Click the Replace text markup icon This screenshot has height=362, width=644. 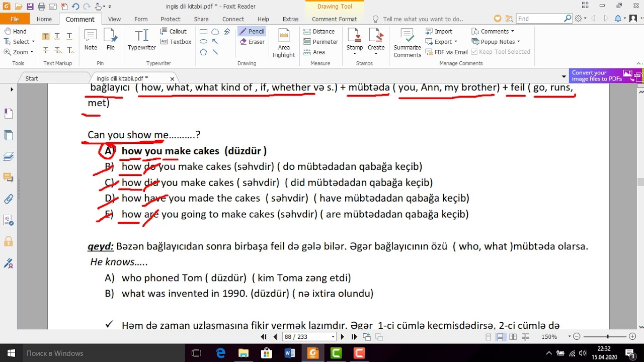tap(57, 50)
